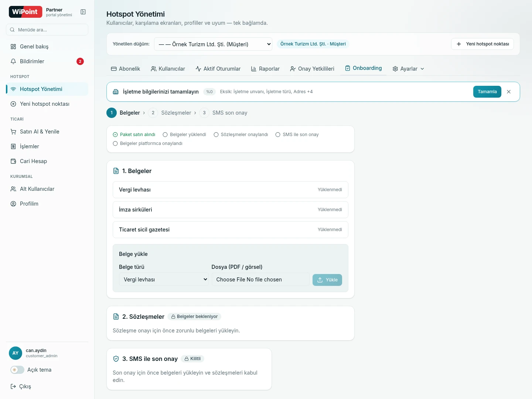Click the SMS ile son onay status circle

click(x=278, y=135)
